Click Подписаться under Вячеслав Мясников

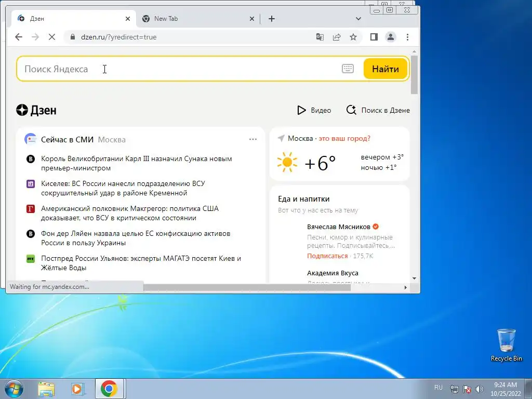pos(327,256)
